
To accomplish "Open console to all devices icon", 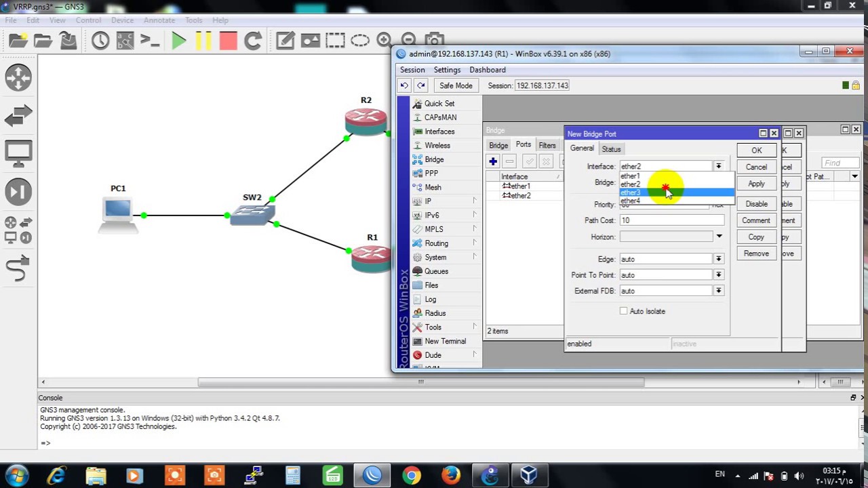I will click(x=150, y=41).
